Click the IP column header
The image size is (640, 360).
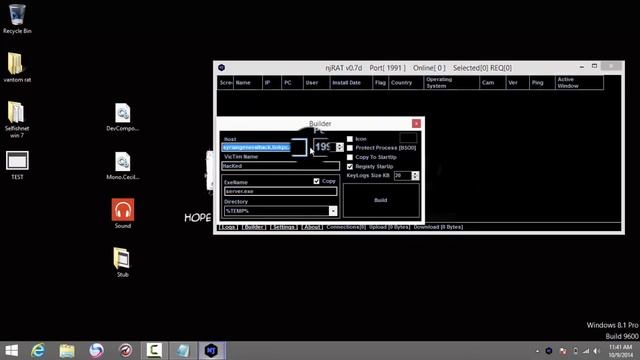271,83
